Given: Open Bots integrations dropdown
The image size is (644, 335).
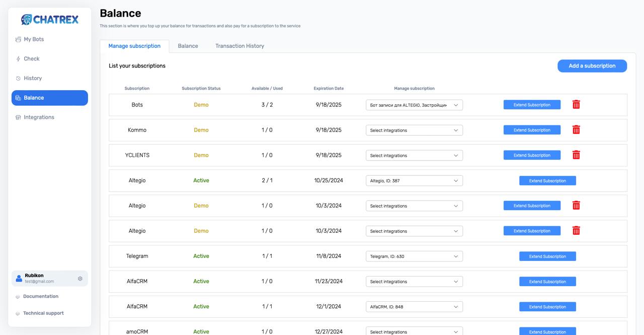Looking at the screenshot, I should pos(414,105).
